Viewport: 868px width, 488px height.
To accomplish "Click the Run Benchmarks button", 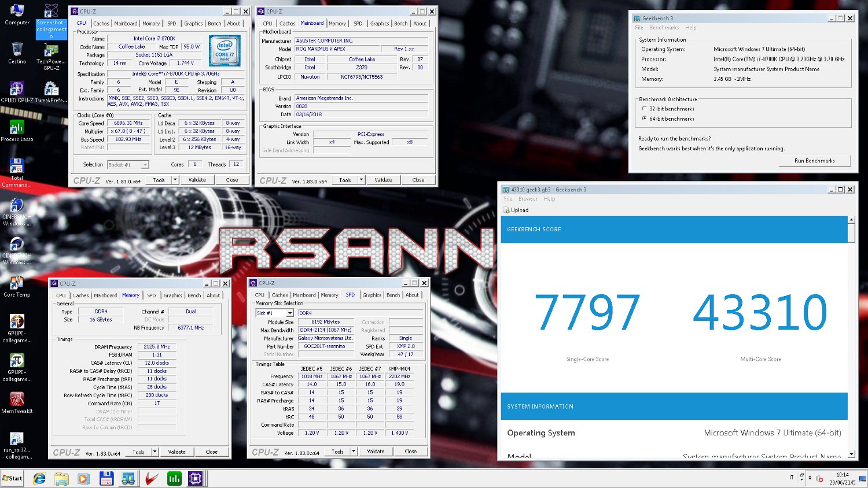I will coord(815,161).
